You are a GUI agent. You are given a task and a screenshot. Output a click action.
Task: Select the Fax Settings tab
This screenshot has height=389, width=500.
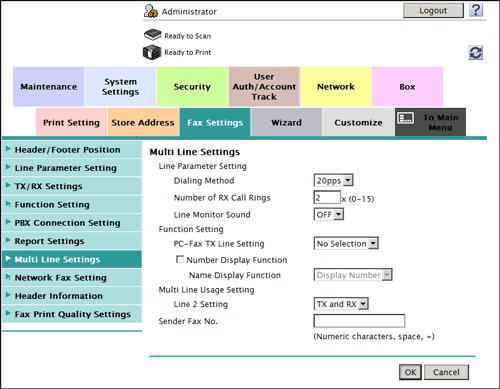pyautogui.click(x=215, y=122)
